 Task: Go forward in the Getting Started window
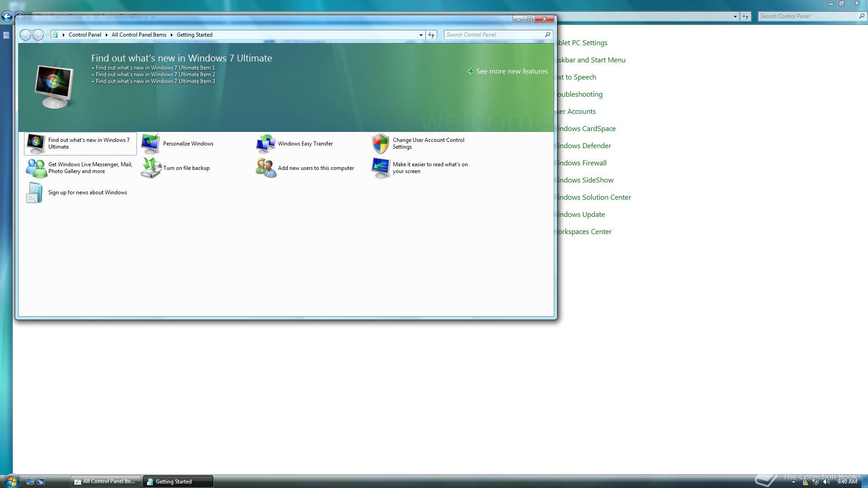38,35
